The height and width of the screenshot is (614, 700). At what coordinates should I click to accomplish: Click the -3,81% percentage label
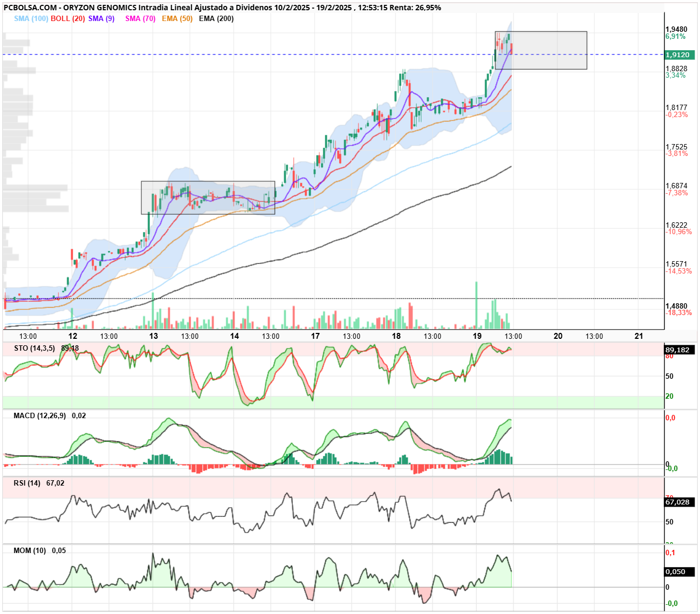677,153
